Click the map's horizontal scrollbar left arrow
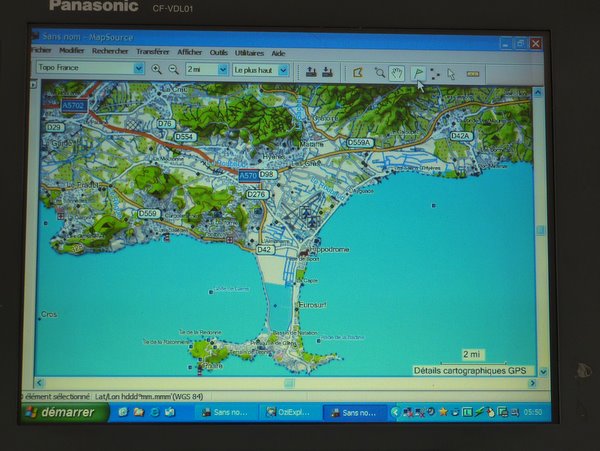This screenshot has height=451, width=600. tap(39, 382)
